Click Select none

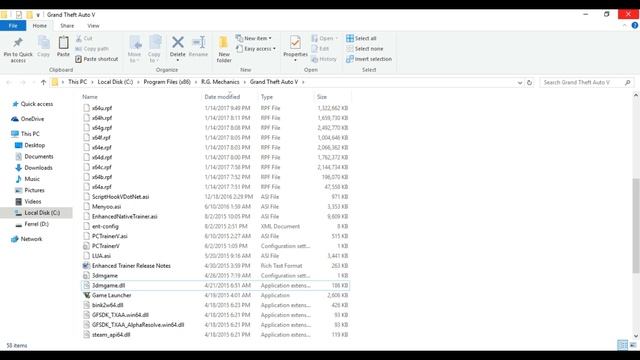(364, 49)
